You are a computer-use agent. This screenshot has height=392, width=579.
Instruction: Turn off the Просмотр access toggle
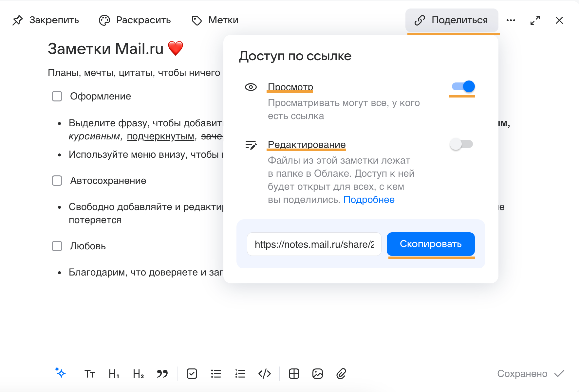(x=463, y=86)
